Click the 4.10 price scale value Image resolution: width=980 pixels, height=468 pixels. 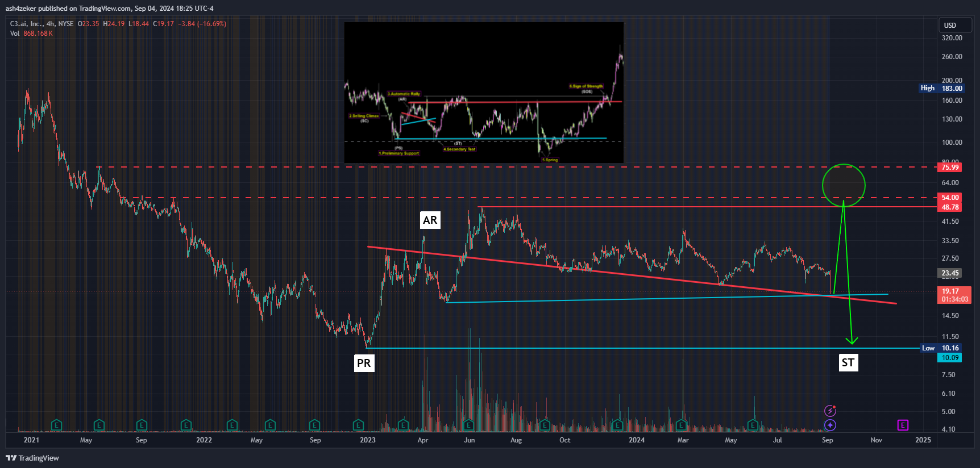coord(949,429)
